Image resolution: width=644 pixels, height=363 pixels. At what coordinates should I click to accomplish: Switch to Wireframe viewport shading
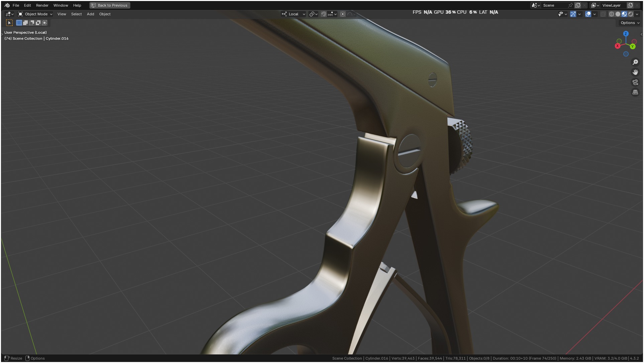(x=612, y=14)
